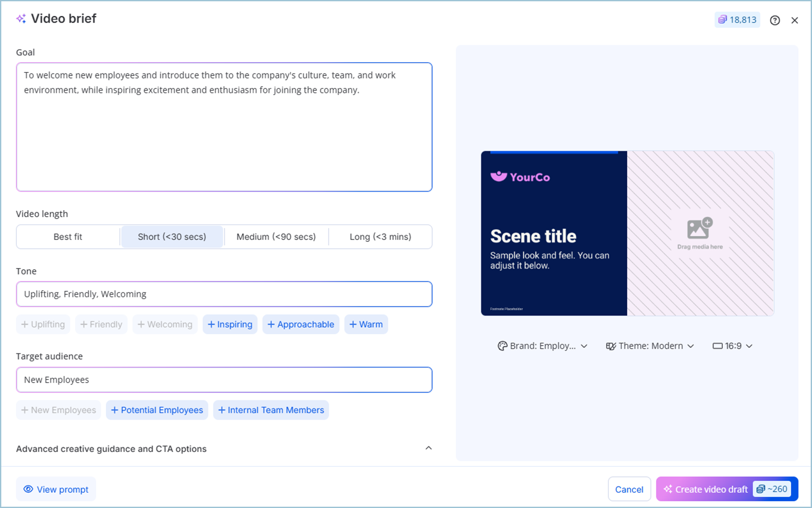
Task: Click the Brand palette icon
Action: point(502,346)
